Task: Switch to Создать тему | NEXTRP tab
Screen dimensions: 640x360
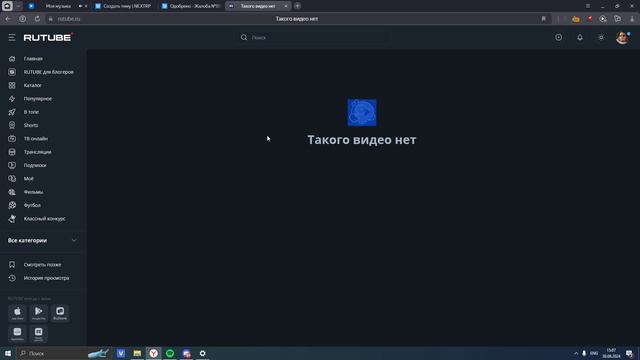Action: click(x=123, y=6)
